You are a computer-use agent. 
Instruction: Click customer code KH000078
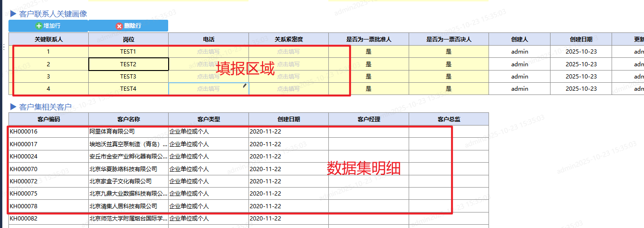[x=23, y=206]
